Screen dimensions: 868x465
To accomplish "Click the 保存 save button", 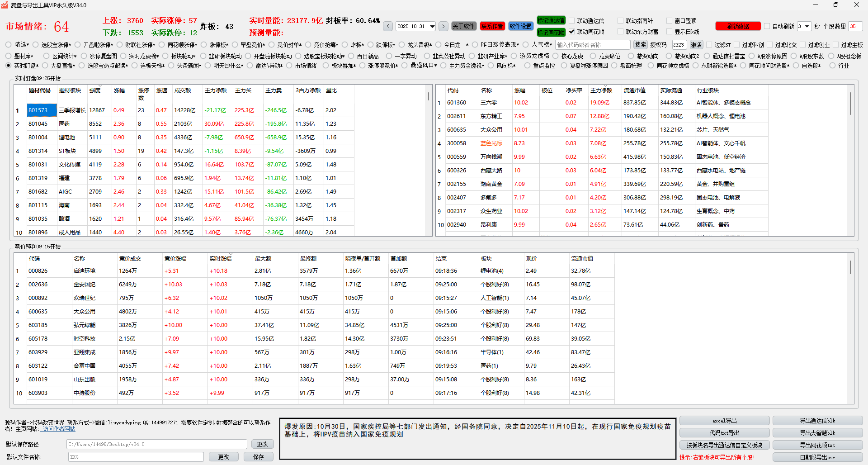I will [259, 457].
